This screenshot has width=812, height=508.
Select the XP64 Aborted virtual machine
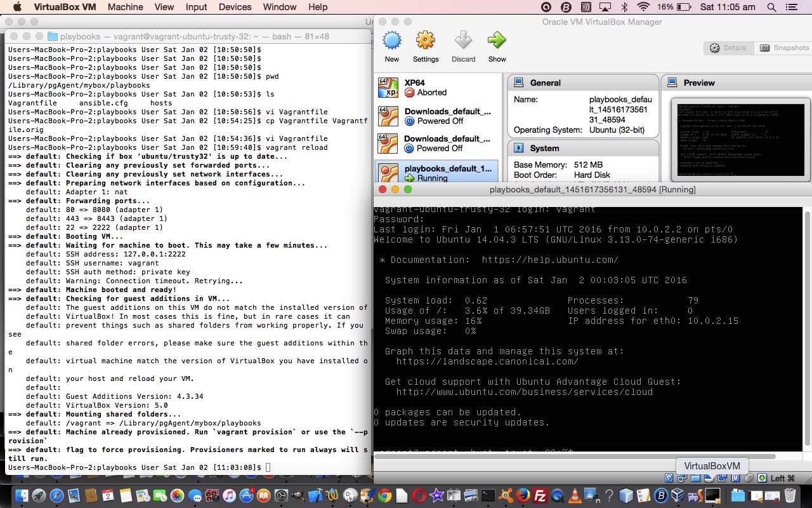[436, 88]
